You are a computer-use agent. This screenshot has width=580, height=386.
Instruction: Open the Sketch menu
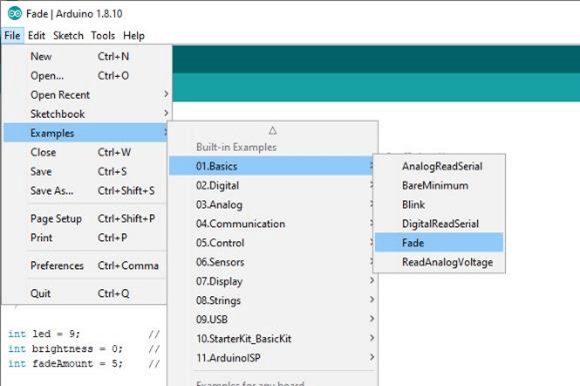coord(68,35)
